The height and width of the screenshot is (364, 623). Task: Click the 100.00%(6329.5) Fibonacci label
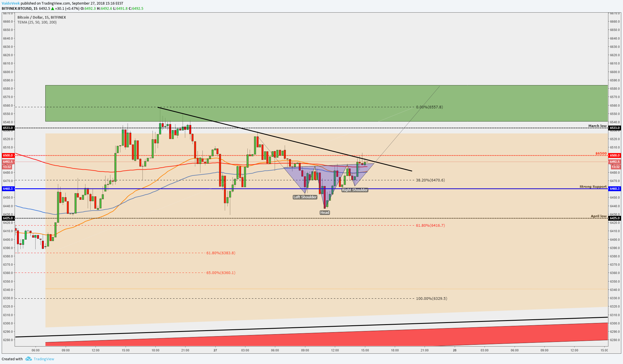pyautogui.click(x=431, y=298)
